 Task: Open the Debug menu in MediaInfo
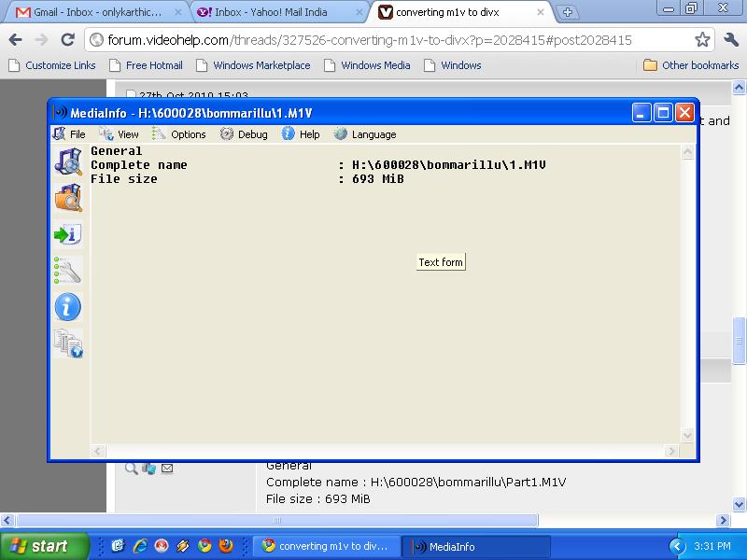[244, 134]
